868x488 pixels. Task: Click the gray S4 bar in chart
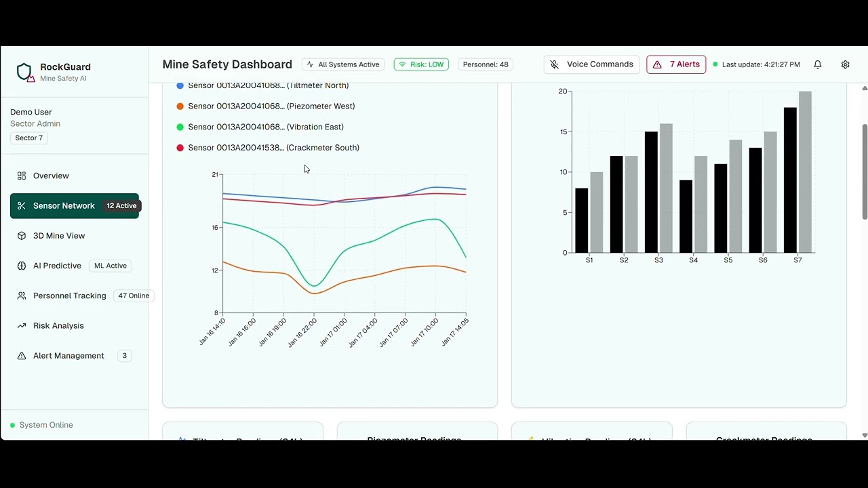[701, 205]
